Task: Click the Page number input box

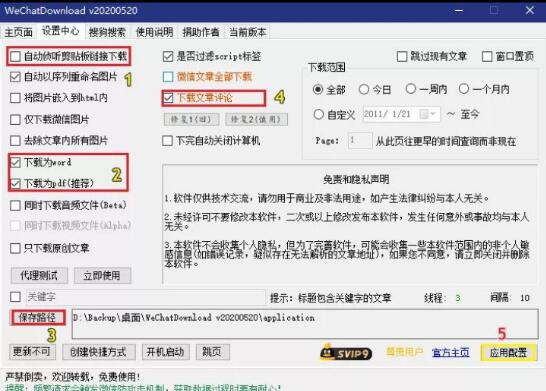Action: point(360,141)
